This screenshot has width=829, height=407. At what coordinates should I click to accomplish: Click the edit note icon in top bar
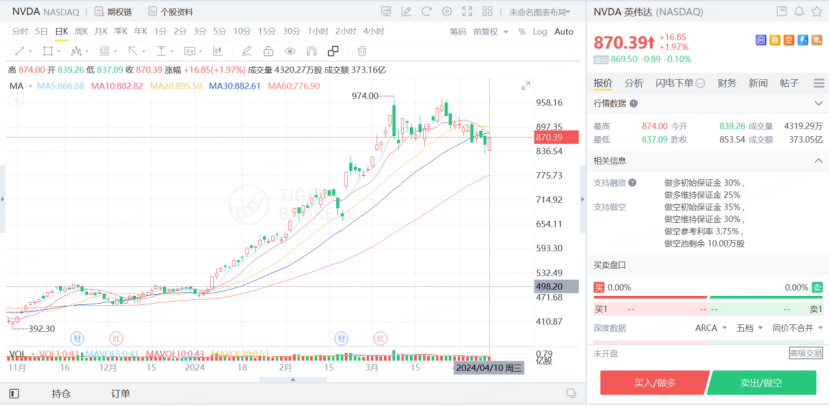pyautogui.click(x=406, y=11)
